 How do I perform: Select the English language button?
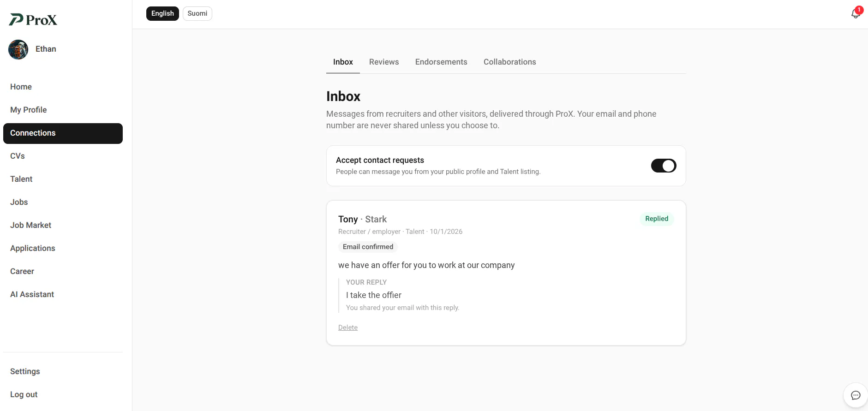[162, 13]
